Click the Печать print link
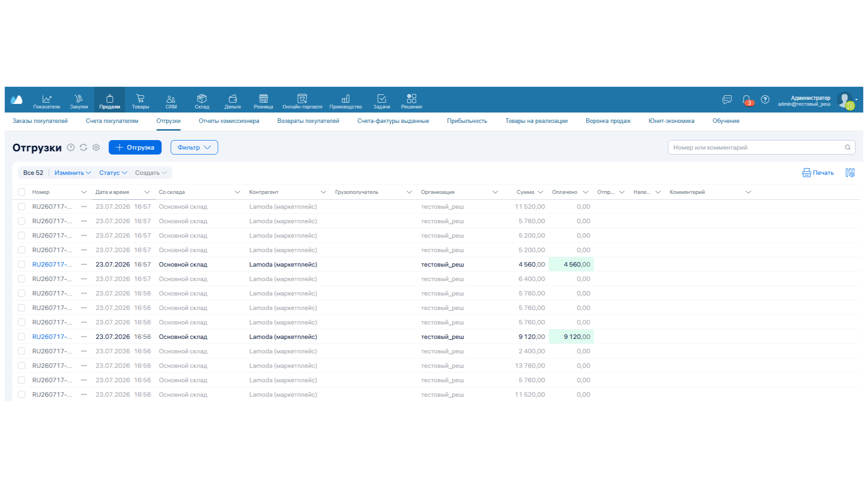Screen dimensions: 868x488 [x=817, y=173]
